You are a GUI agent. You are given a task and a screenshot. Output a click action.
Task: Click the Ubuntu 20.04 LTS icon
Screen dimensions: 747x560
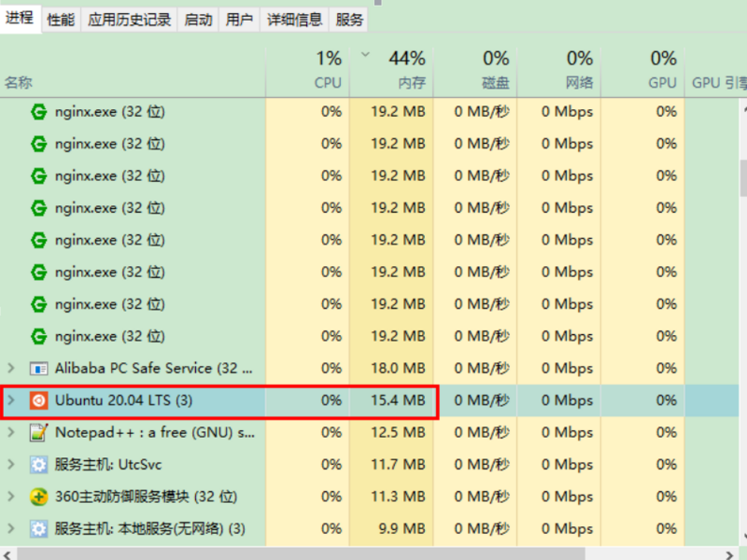pos(38,400)
